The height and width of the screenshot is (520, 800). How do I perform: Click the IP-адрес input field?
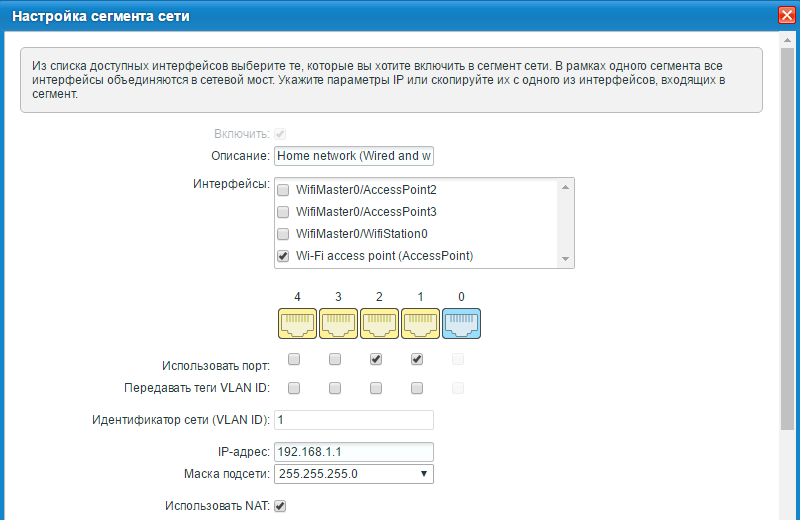[353, 452]
